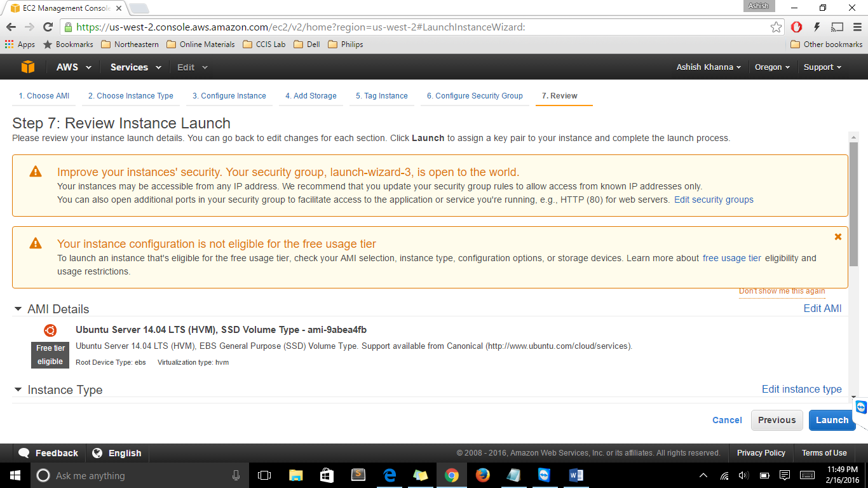The width and height of the screenshot is (868, 488).
Task: Click the AWS cube home icon
Action: coord(27,67)
